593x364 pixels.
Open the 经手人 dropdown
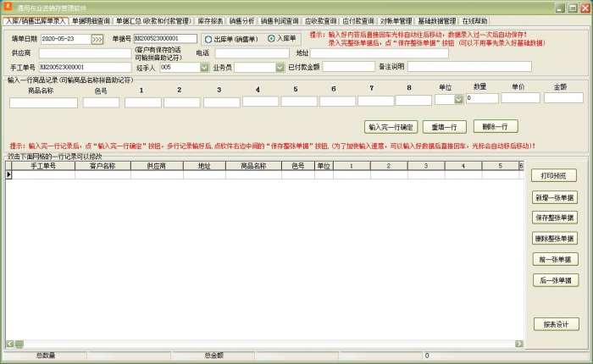[204, 67]
